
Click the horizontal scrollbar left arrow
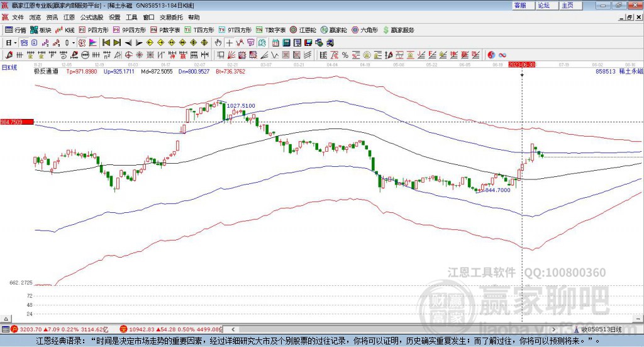coord(233,329)
